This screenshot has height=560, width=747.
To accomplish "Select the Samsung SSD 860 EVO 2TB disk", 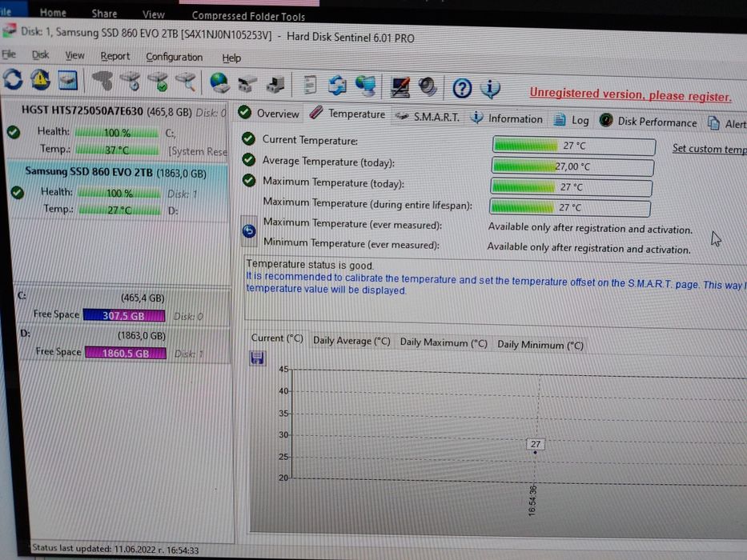I will [118, 190].
